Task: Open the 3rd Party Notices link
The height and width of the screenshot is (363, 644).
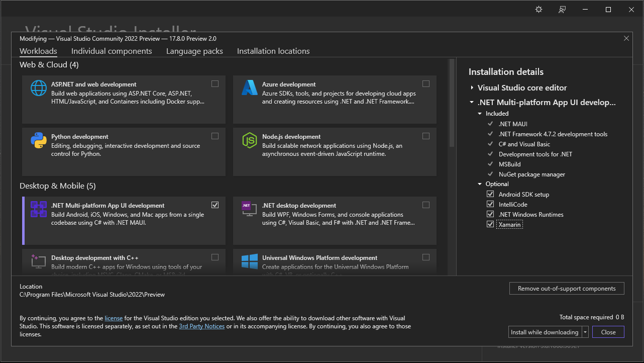Action: (202, 326)
